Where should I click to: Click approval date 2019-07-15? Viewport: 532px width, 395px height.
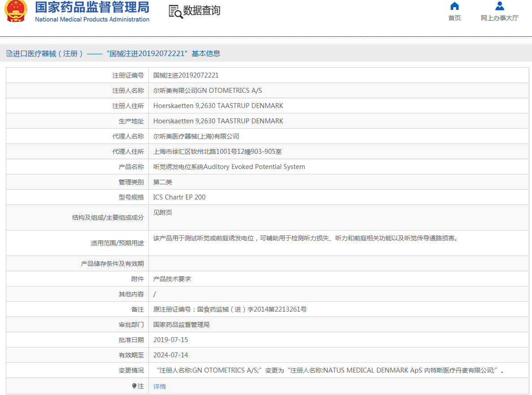[x=170, y=340]
